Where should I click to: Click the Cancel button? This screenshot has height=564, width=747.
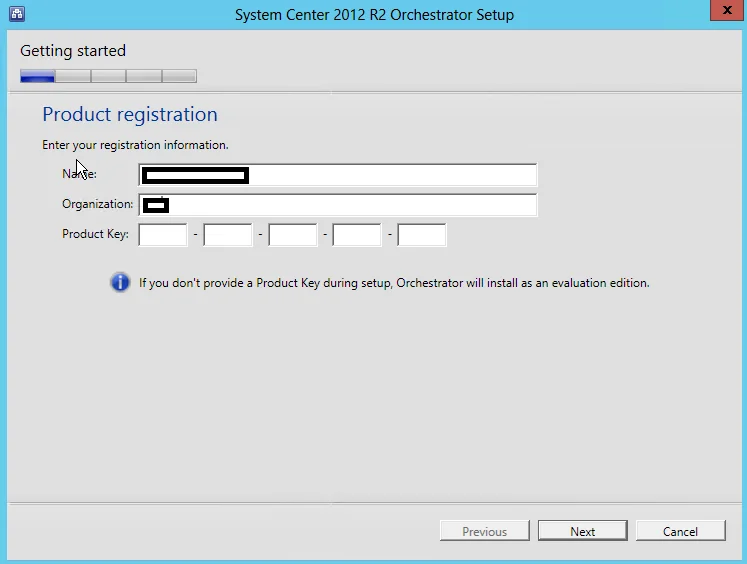click(681, 531)
